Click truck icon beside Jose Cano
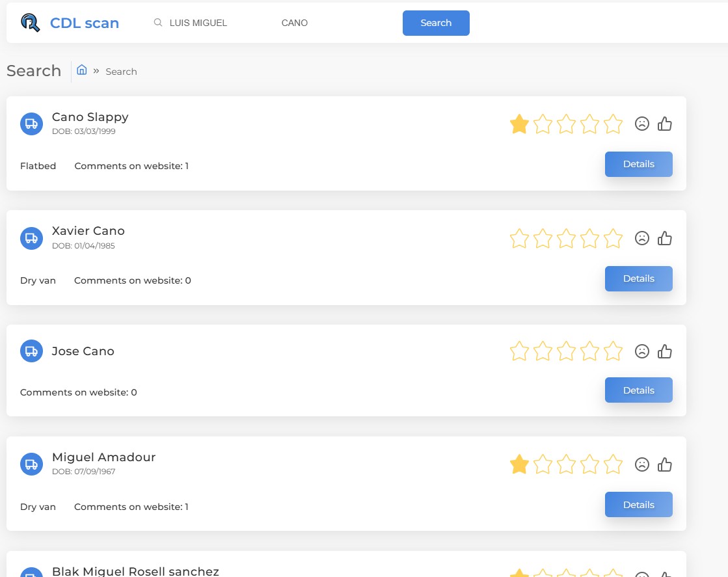Viewport: 728px width, 577px height. [31, 351]
